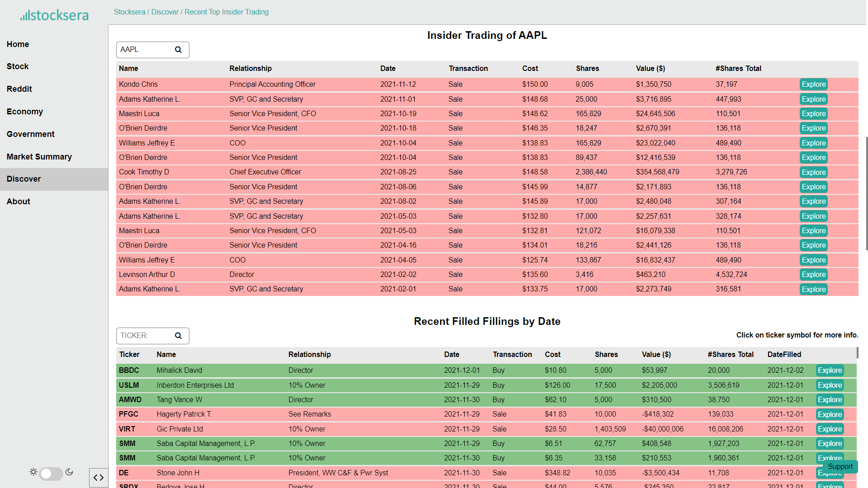The height and width of the screenshot is (488, 868).
Task: Click the page vertical scrollbar
Action: [x=866, y=193]
